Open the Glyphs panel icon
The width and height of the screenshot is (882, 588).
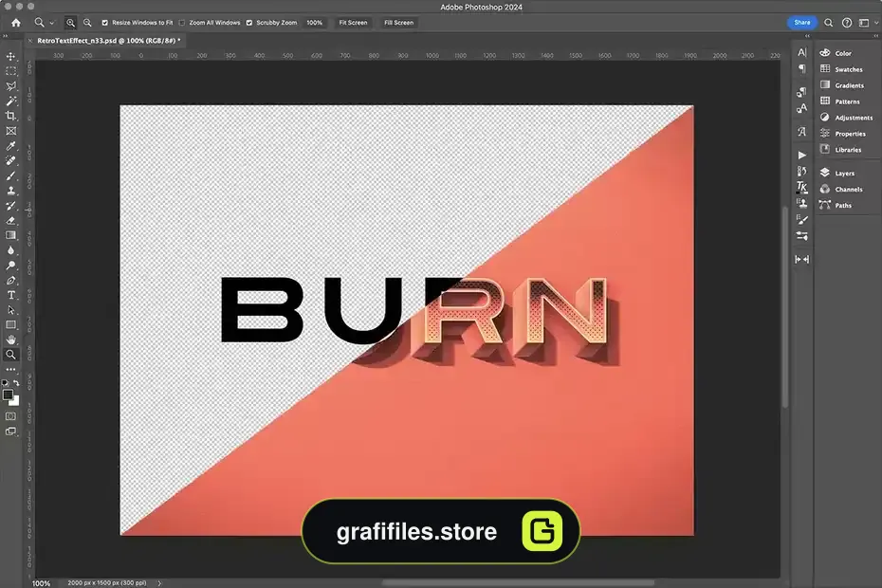click(x=802, y=131)
